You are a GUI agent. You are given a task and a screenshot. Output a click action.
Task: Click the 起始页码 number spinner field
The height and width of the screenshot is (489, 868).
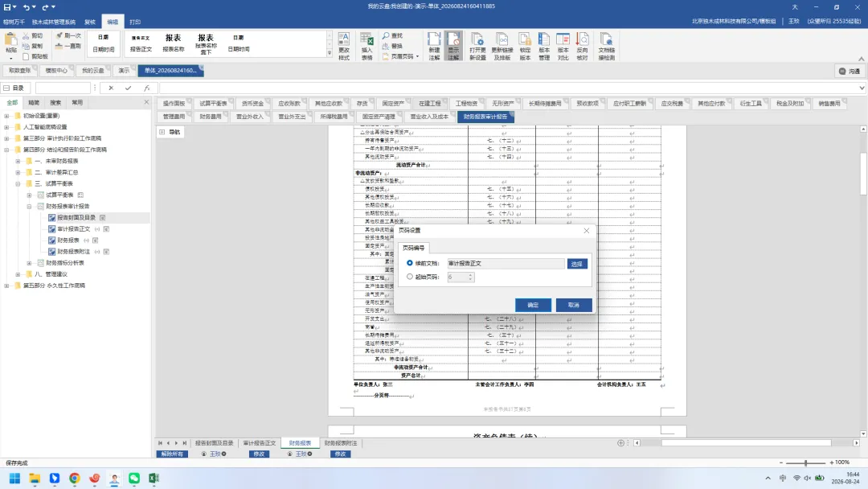pyautogui.click(x=461, y=277)
